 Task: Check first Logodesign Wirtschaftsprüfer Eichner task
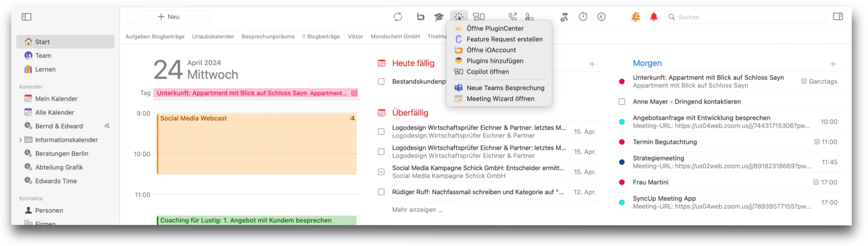click(x=381, y=132)
